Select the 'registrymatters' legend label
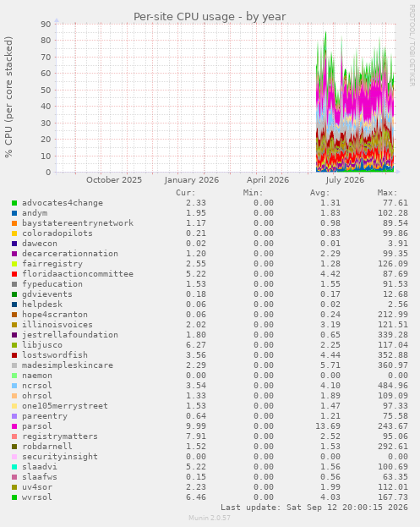This screenshot has height=527, width=420. (60, 436)
